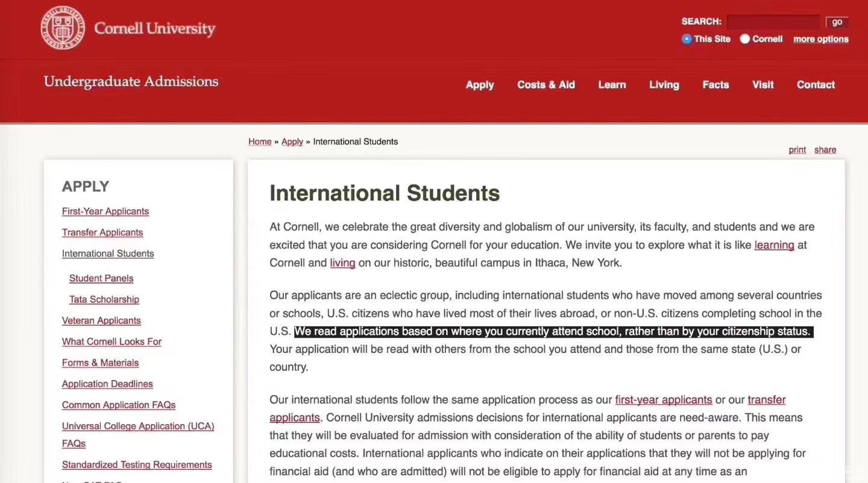
Task: Open Application Deadlines sidebar link
Action: click(x=107, y=384)
